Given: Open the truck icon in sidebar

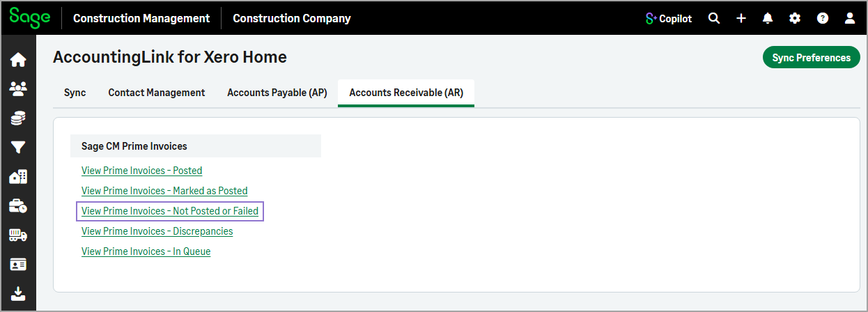Looking at the screenshot, I should click(x=18, y=235).
